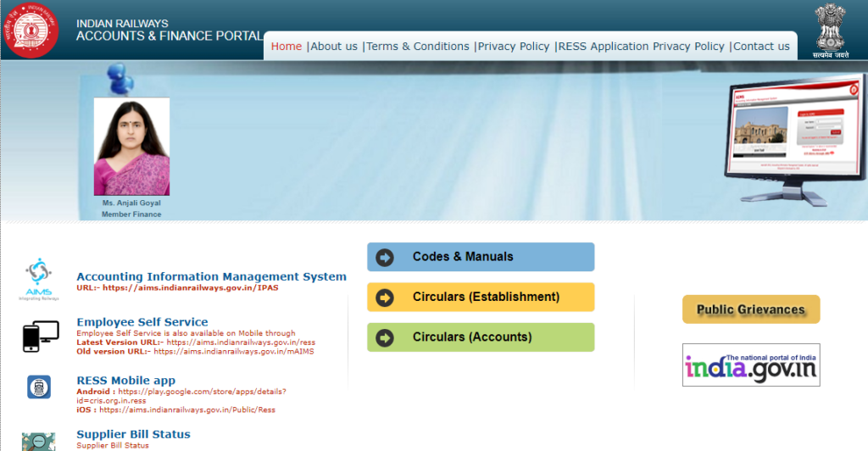868x451 pixels.
Task: Click the Indian Railways logo
Action: tap(31, 30)
